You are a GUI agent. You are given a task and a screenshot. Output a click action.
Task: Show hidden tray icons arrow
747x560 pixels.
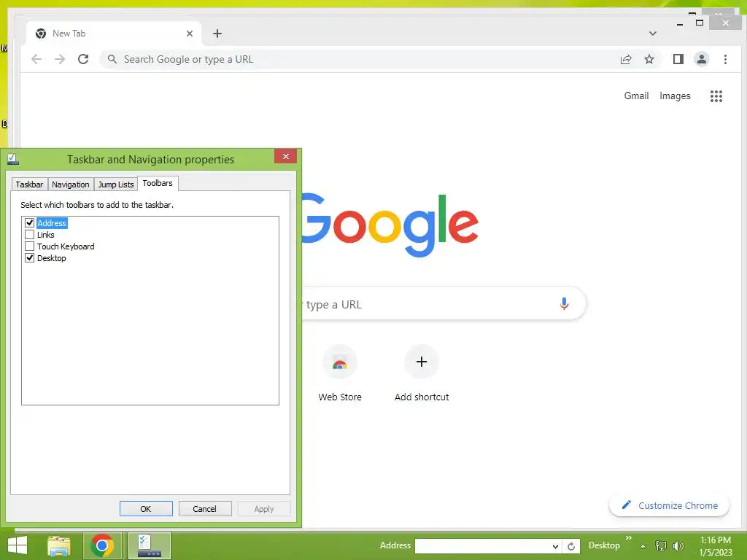643,546
